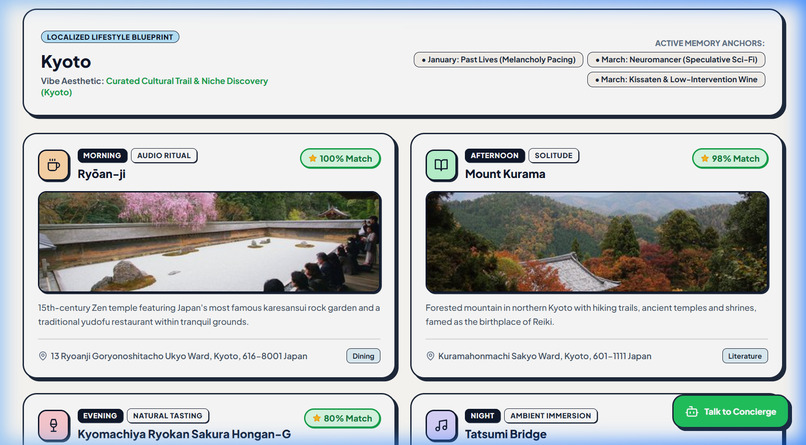
Task: Click the 15th-century Zen temple description
Action: coord(209,314)
